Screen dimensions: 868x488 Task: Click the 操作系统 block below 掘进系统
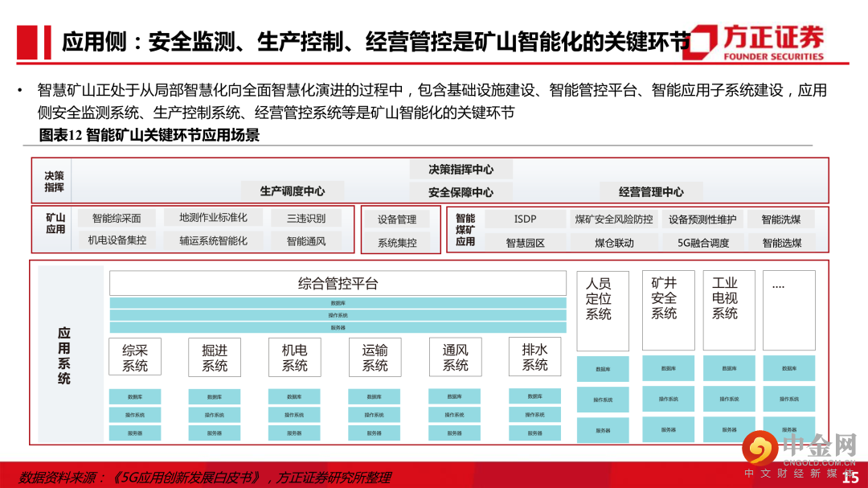tap(215, 415)
